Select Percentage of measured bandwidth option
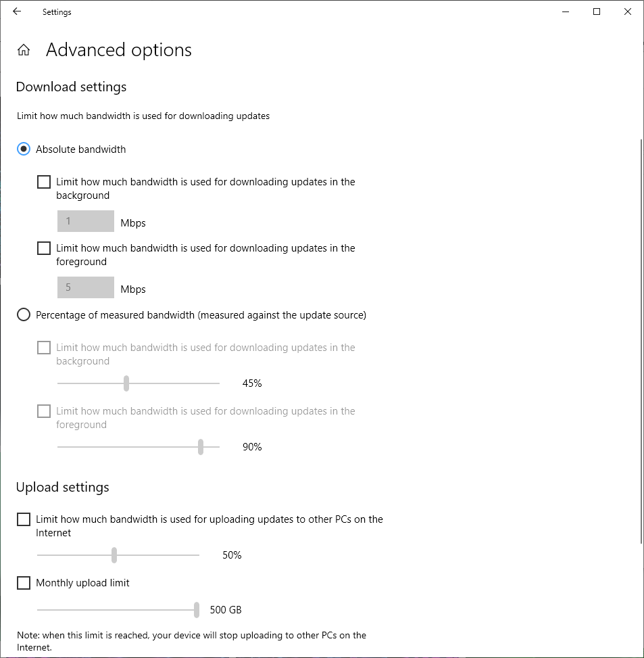The width and height of the screenshot is (644, 658). pyautogui.click(x=24, y=314)
